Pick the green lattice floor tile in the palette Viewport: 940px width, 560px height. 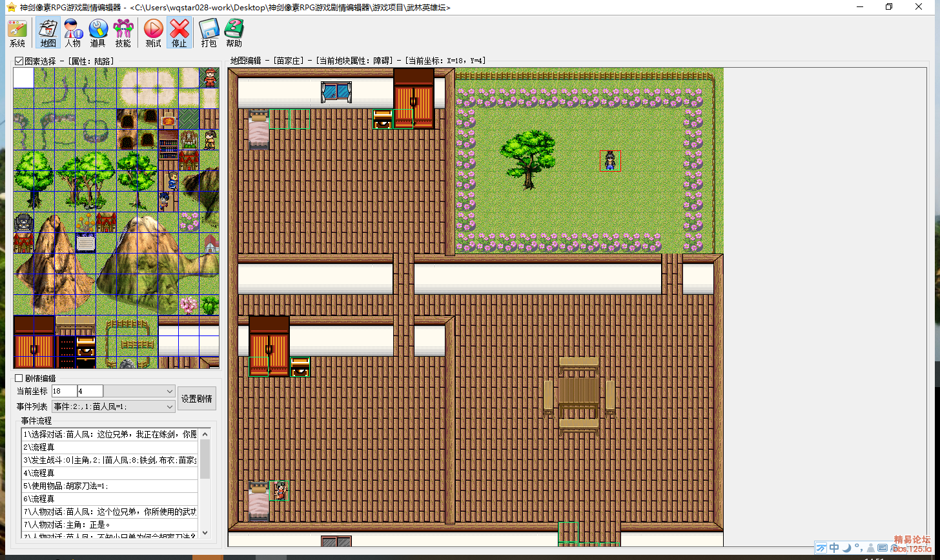coord(189,119)
